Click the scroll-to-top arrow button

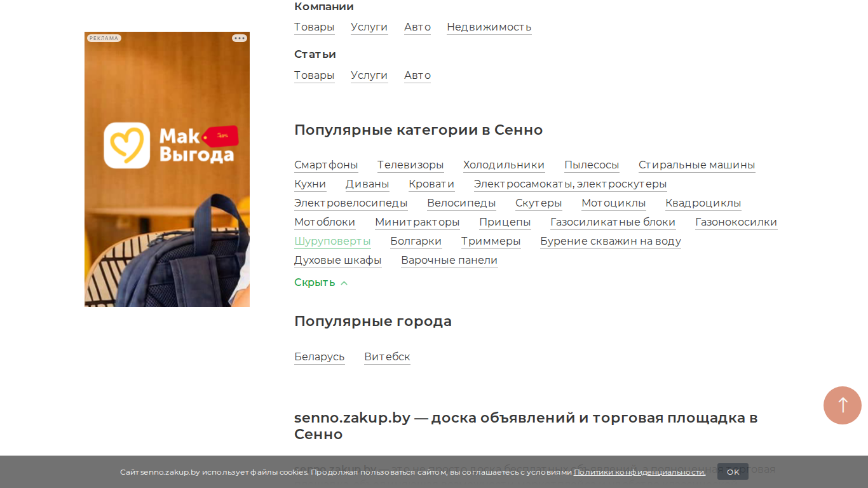843,405
